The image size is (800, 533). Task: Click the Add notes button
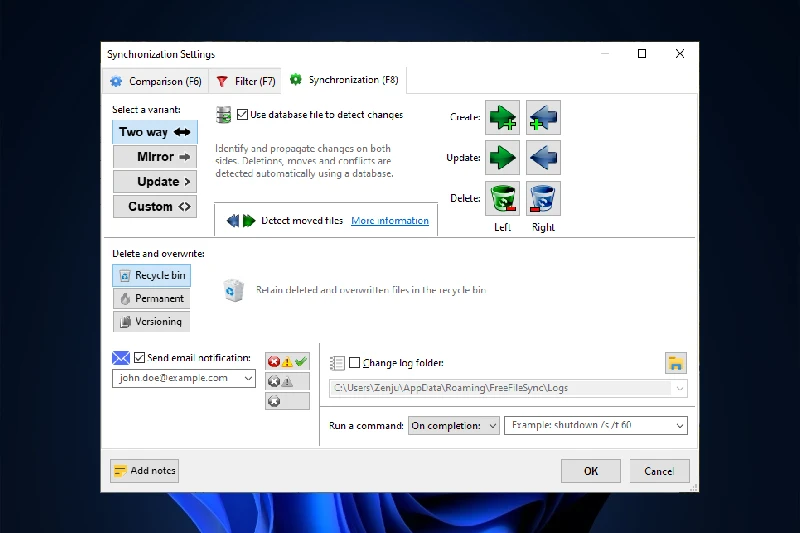[144, 471]
